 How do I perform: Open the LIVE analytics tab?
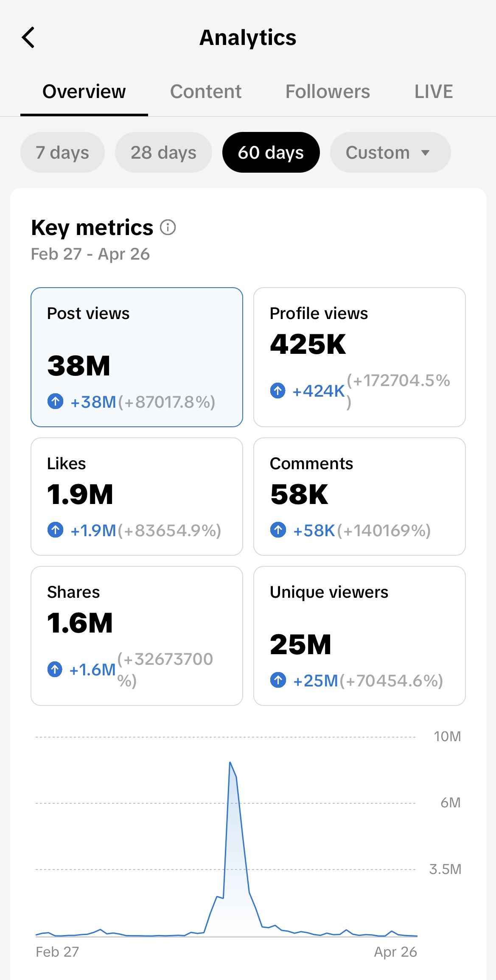point(434,92)
